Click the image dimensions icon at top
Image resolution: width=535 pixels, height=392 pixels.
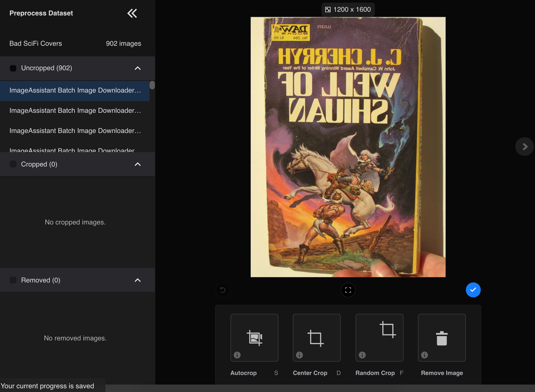click(x=328, y=10)
